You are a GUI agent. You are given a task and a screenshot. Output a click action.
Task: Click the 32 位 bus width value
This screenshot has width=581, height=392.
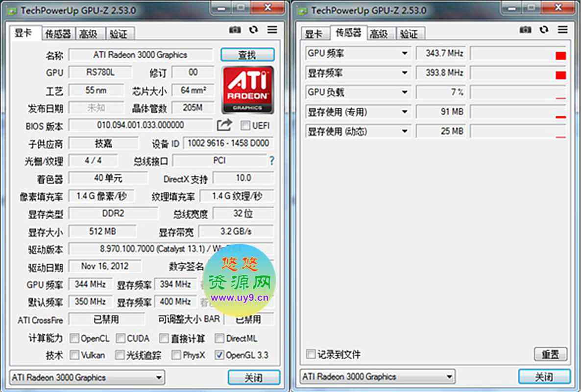pos(243,214)
